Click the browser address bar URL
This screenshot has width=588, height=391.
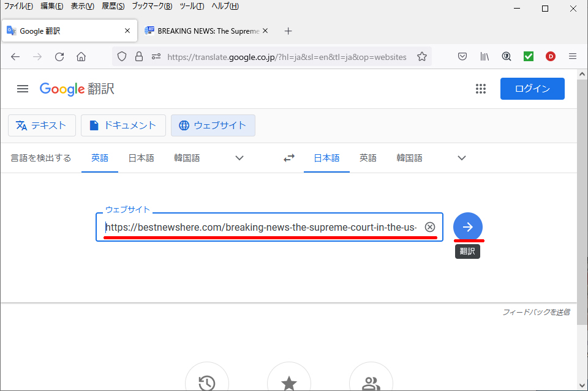(x=287, y=57)
